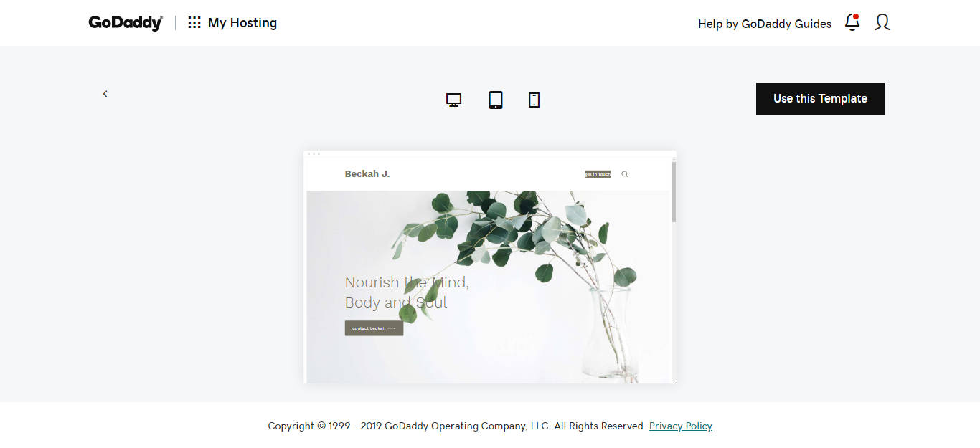Go back using the left chevron

click(105, 94)
